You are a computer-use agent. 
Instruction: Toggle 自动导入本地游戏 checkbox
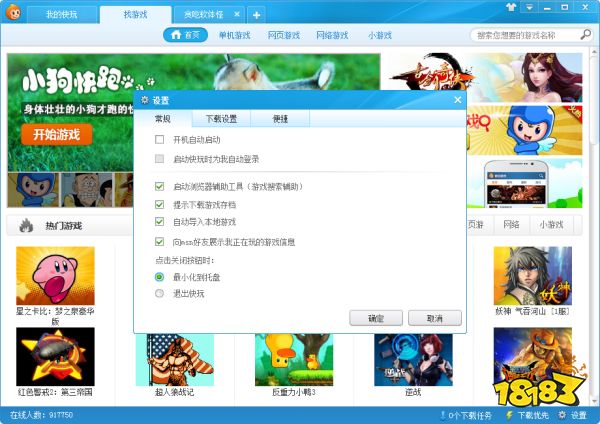160,222
